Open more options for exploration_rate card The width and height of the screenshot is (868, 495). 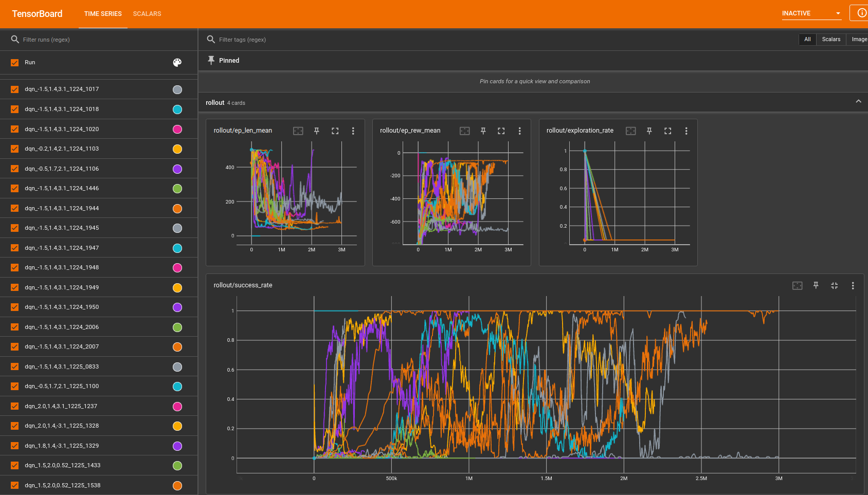686,131
